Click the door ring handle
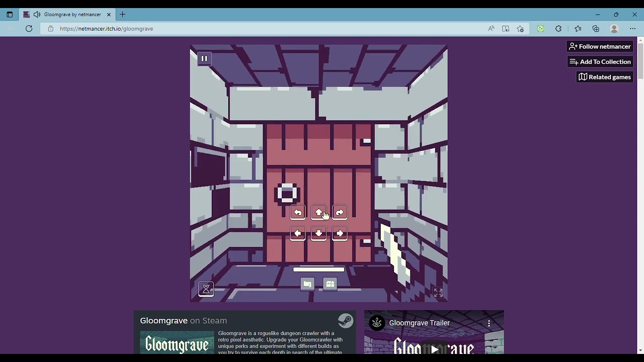Screen dimensions: 644x362 click(287, 194)
